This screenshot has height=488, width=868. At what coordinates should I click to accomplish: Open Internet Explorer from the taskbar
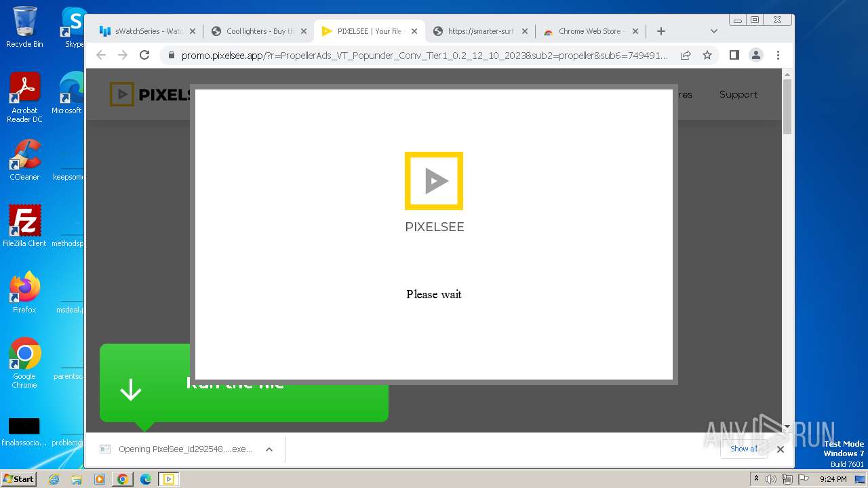point(54,479)
